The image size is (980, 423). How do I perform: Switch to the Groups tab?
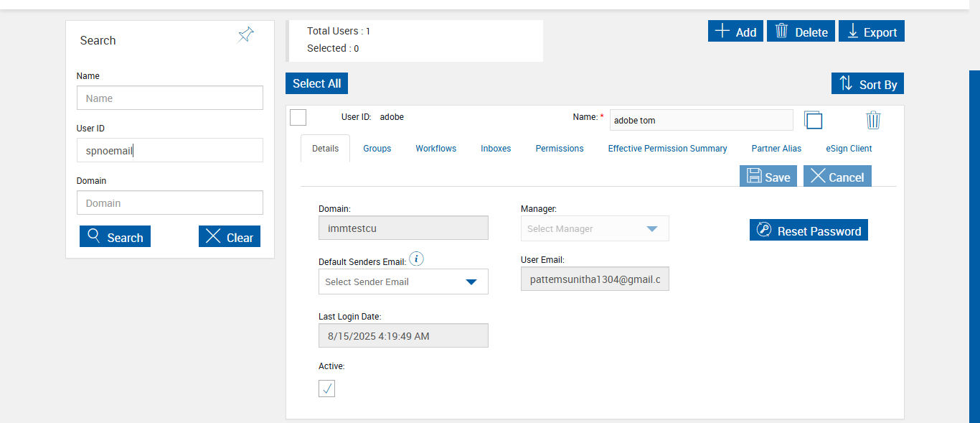377,149
